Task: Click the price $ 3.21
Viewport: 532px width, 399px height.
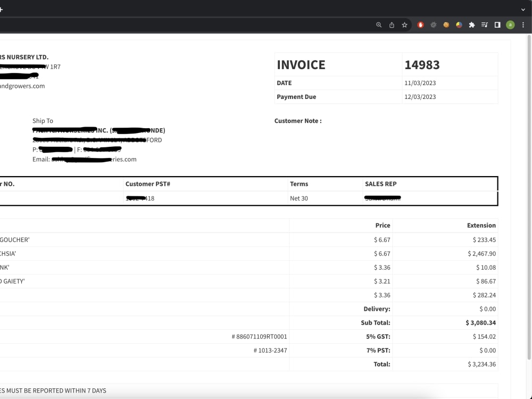Action: click(x=382, y=281)
